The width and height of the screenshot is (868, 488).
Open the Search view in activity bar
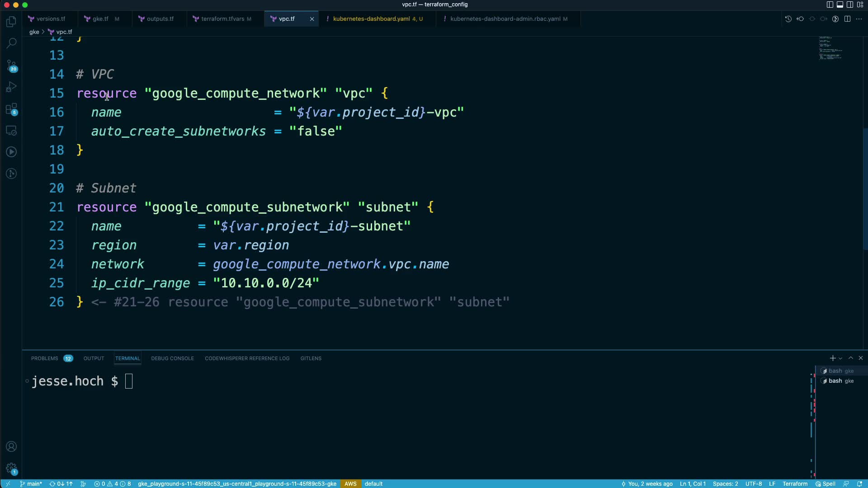(x=11, y=43)
